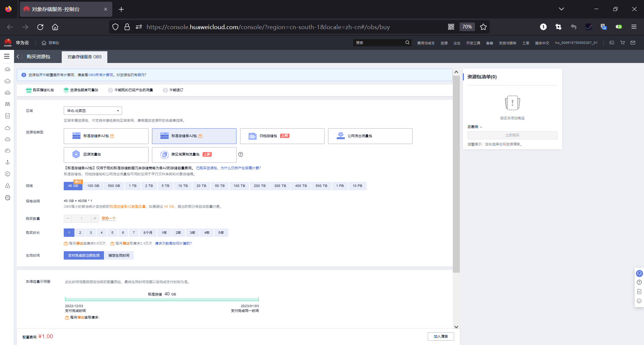Image resolution: width=644 pixels, height=345 pixels.
Task: Select the 归档存储包 package type
Action: click(x=282, y=136)
